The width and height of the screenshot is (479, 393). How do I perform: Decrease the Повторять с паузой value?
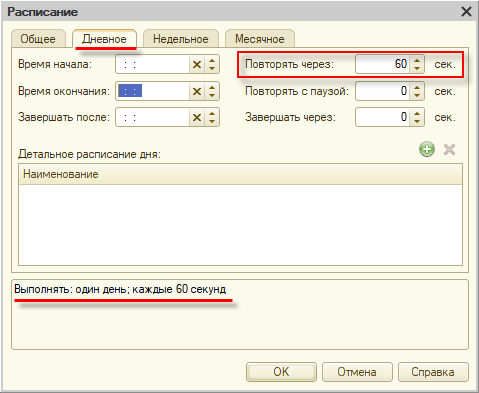[417, 95]
